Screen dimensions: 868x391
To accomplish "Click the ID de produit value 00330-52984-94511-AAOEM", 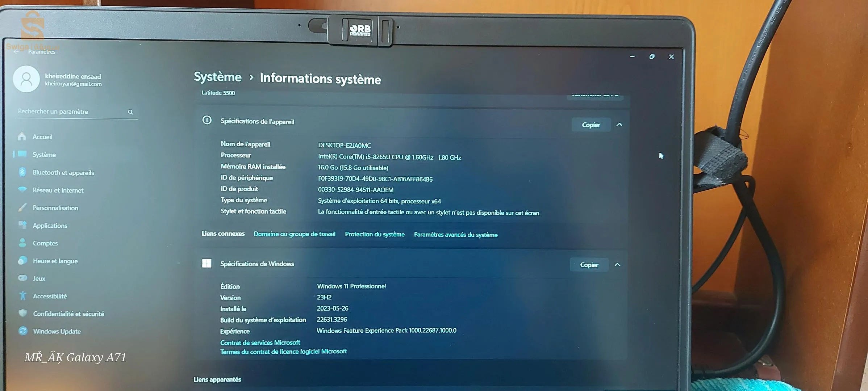I will pos(355,190).
